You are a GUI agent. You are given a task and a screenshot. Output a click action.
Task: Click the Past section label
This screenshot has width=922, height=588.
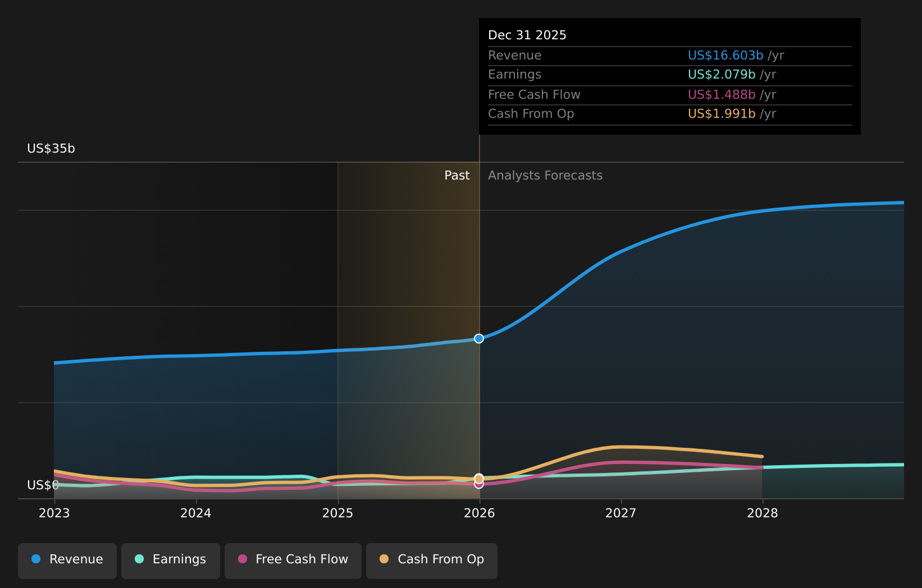click(457, 176)
